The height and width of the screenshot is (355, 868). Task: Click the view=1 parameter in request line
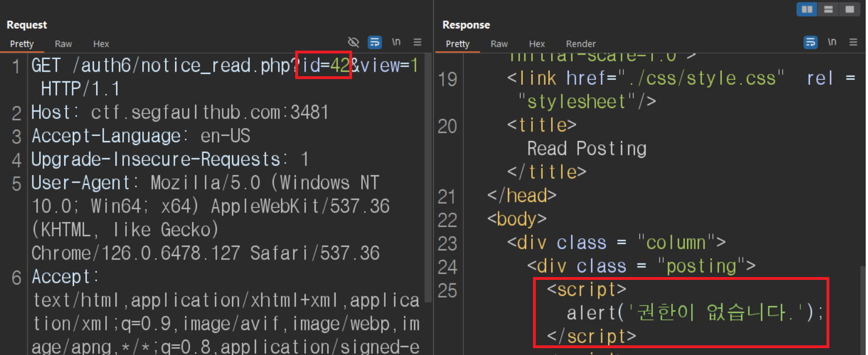click(390, 66)
